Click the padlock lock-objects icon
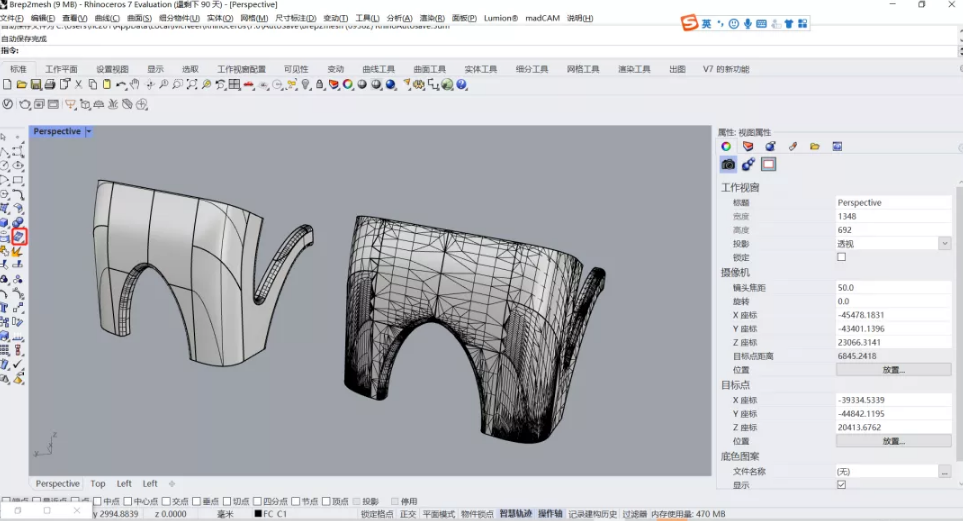 click(x=319, y=84)
